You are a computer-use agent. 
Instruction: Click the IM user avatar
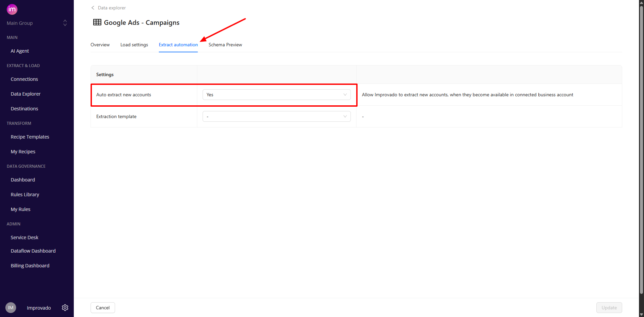coord(11,308)
